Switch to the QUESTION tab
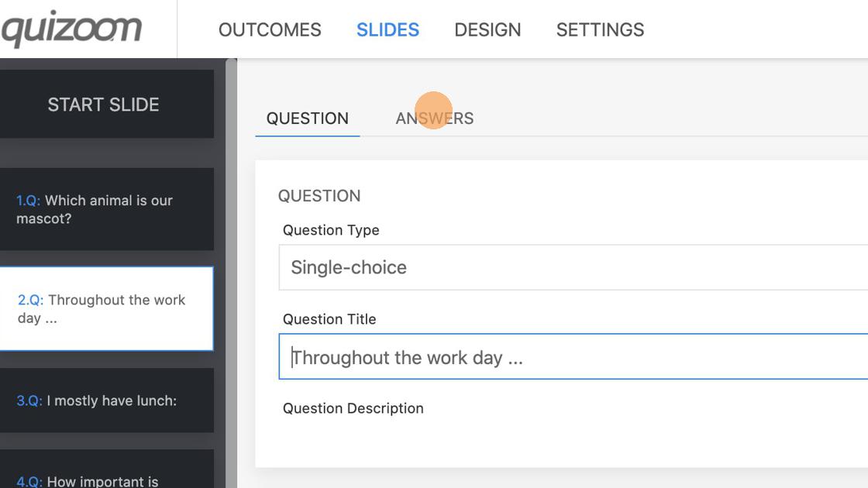 coord(308,119)
